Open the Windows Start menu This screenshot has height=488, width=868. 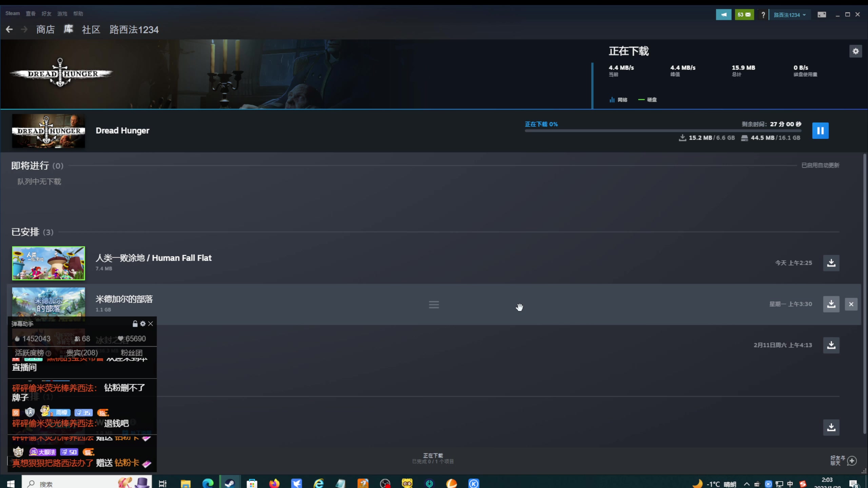click(x=11, y=484)
